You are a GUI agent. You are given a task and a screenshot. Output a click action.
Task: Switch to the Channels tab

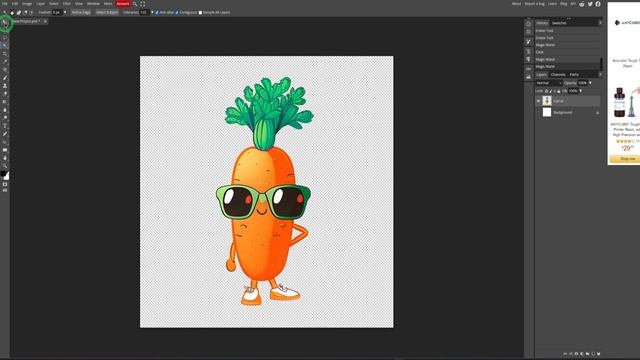pos(558,75)
